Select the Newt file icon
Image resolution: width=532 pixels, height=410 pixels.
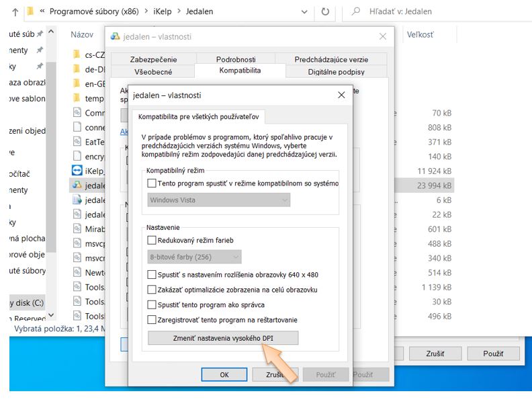[x=77, y=272]
